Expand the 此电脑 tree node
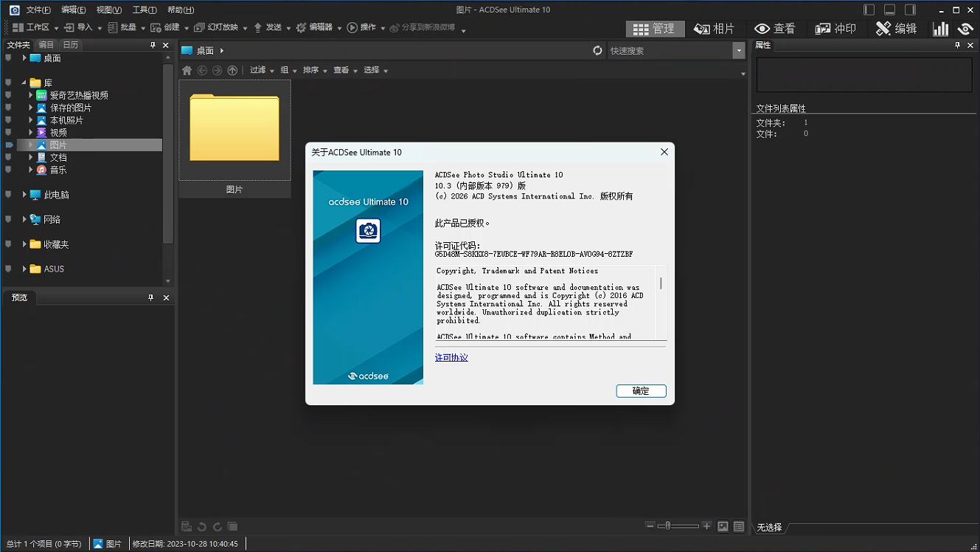 [24, 195]
